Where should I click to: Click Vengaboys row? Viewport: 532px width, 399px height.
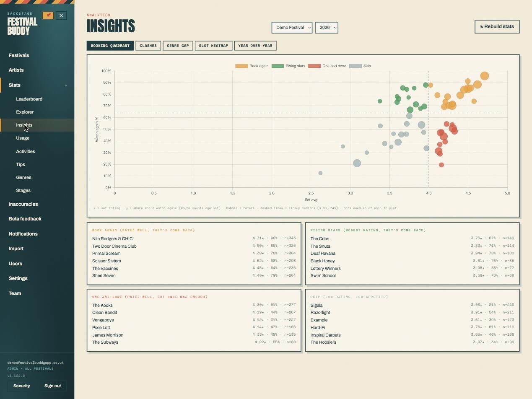[194, 320]
